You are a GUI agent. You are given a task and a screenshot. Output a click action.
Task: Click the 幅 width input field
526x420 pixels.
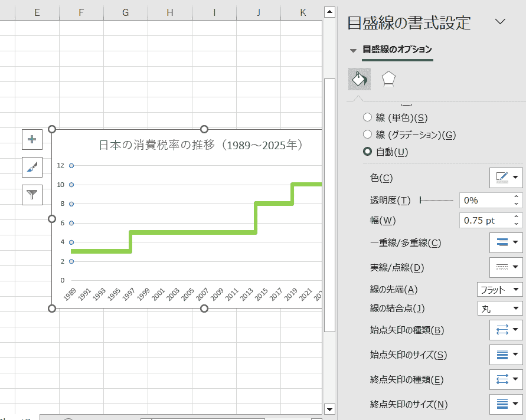click(484, 221)
